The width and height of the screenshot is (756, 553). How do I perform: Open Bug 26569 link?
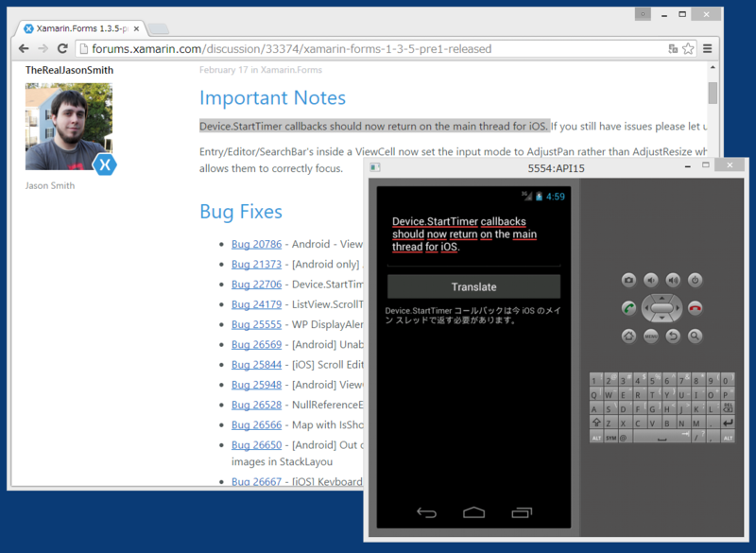[256, 345]
